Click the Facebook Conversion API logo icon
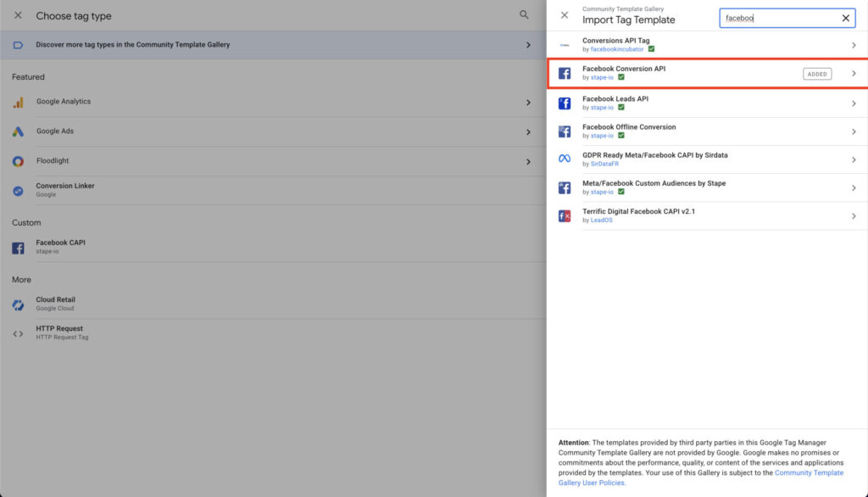The height and width of the screenshot is (497, 868). [x=565, y=74]
